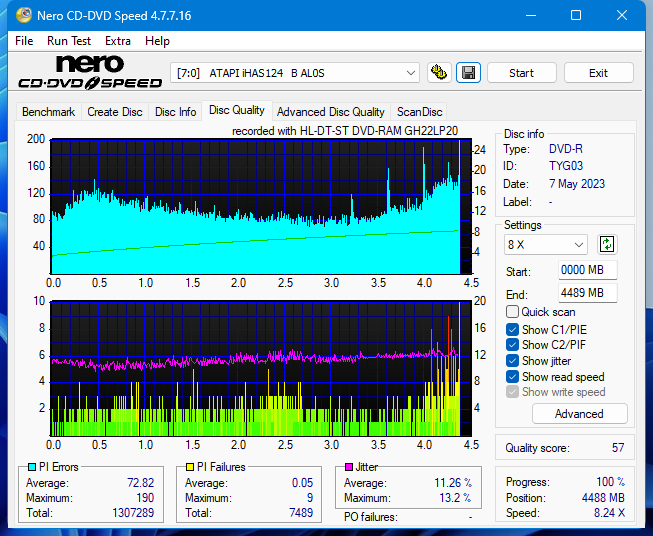Image resolution: width=653 pixels, height=536 pixels.
Task: Switch to the Advanced Disc Quality tab
Action: click(330, 112)
